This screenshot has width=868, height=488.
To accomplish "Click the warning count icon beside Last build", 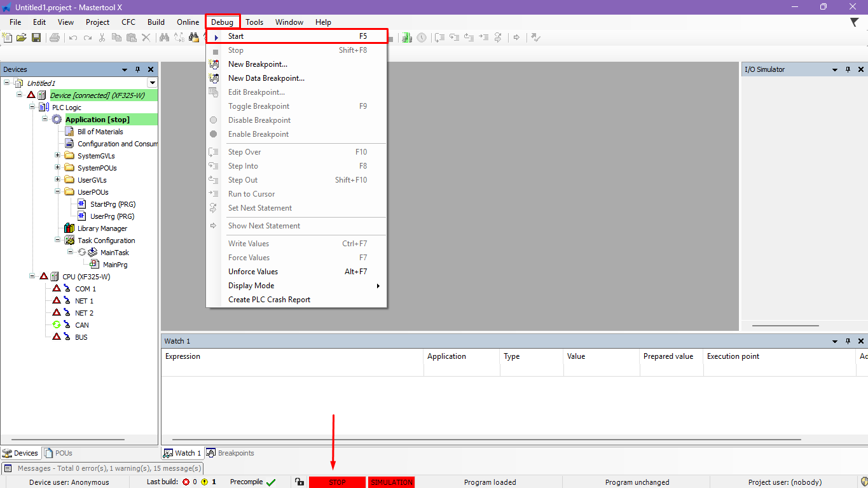I will point(205,482).
